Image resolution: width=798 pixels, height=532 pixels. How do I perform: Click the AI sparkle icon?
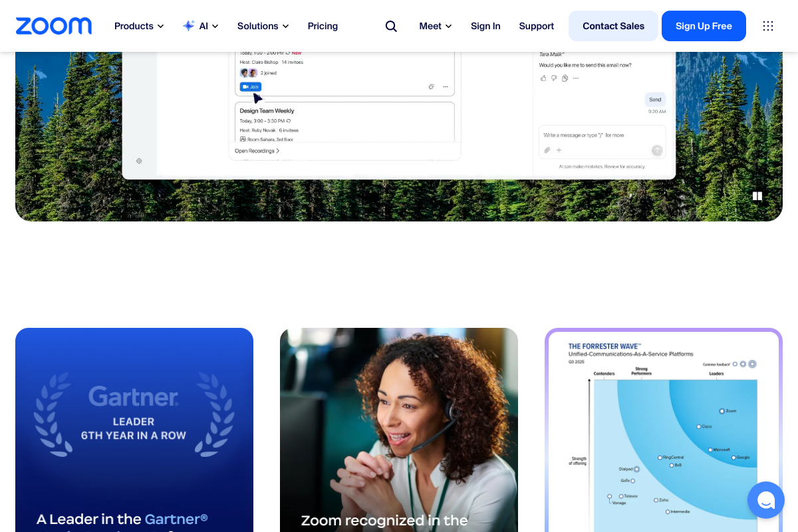(189, 26)
